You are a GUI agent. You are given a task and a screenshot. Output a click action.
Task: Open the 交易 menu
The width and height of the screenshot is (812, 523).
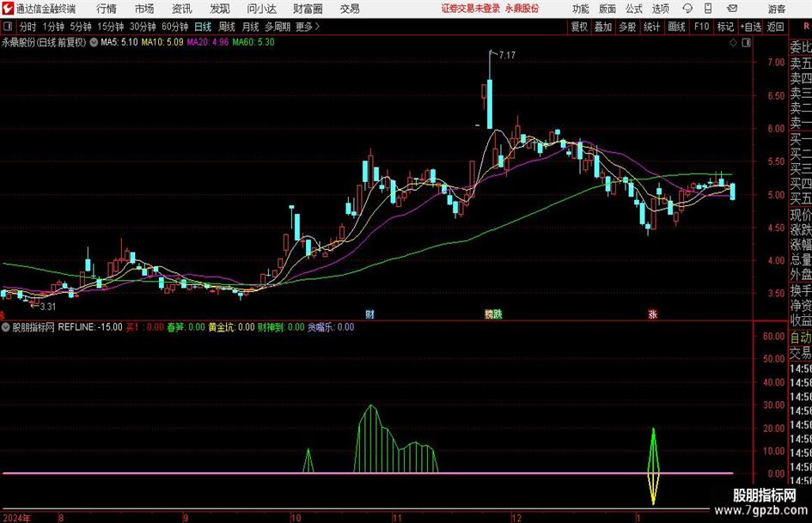click(x=350, y=9)
